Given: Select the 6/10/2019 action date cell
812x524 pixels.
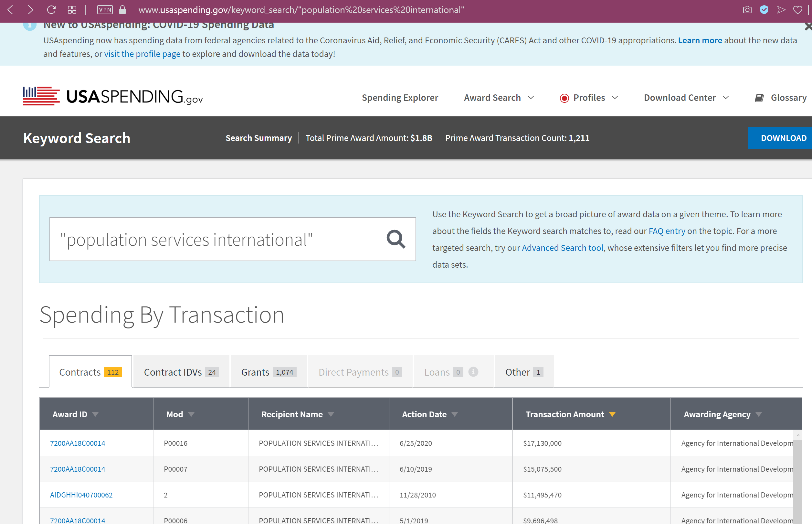Looking at the screenshot, I should tap(451, 469).
